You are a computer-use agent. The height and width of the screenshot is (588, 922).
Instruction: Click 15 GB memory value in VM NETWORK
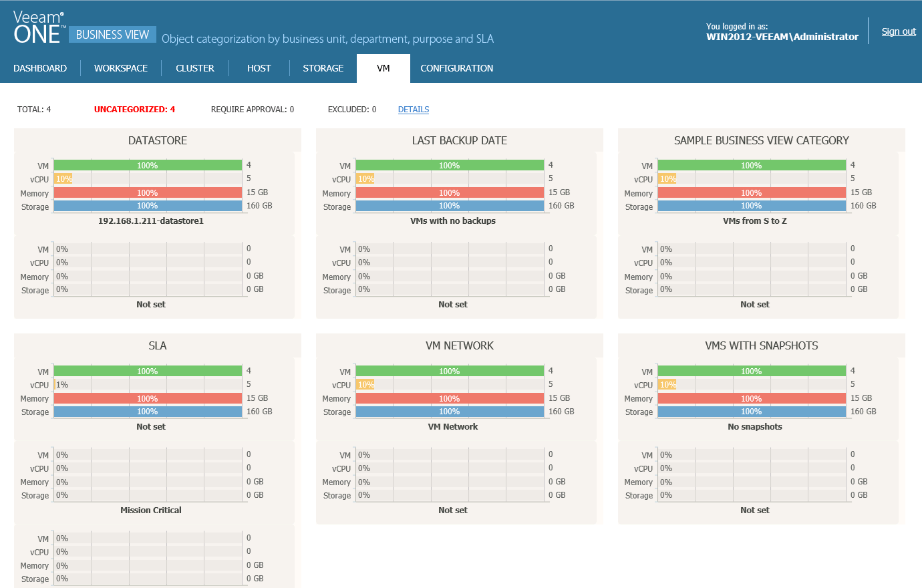point(559,398)
